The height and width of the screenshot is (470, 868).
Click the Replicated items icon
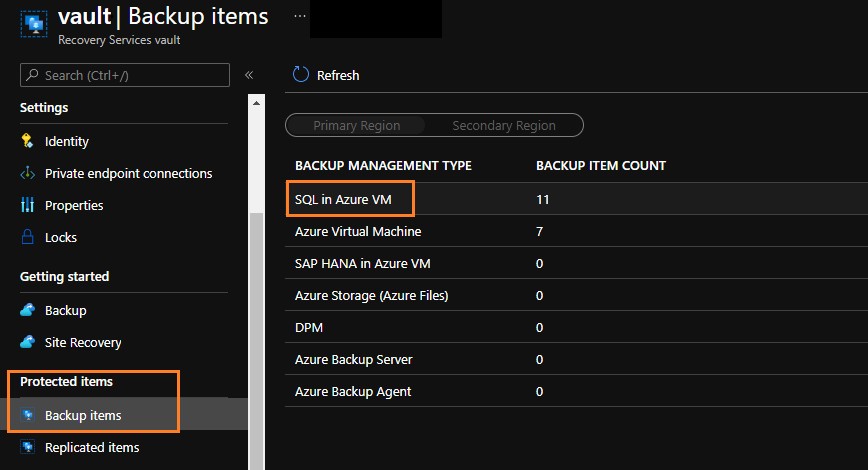pos(28,447)
